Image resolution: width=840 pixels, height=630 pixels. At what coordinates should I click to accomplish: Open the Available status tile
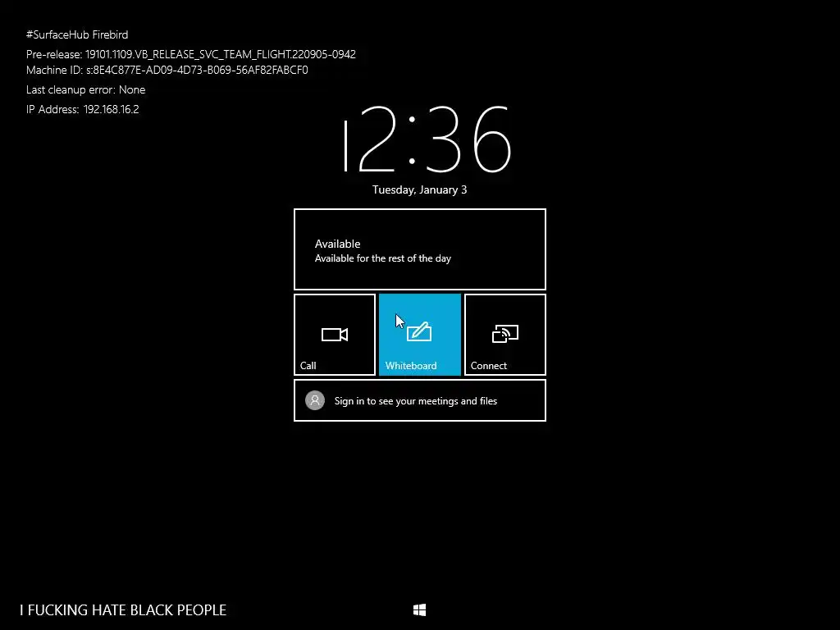[x=420, y=249]
